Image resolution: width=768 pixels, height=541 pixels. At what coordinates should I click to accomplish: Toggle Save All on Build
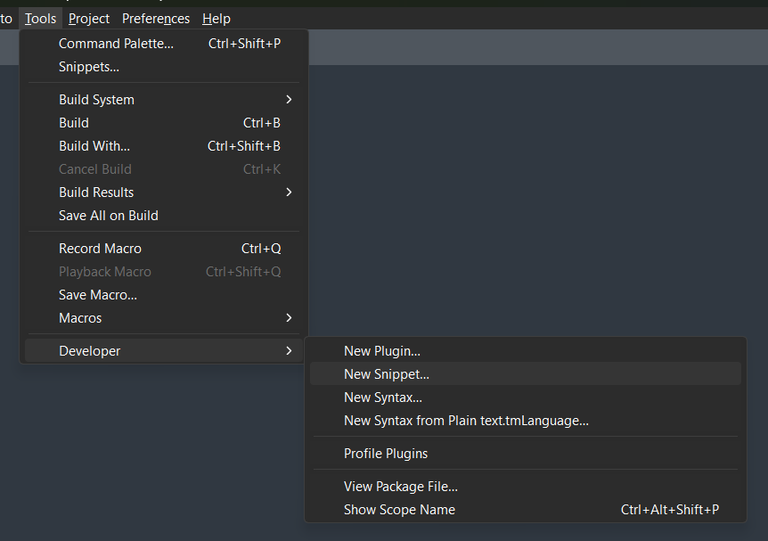108,215
